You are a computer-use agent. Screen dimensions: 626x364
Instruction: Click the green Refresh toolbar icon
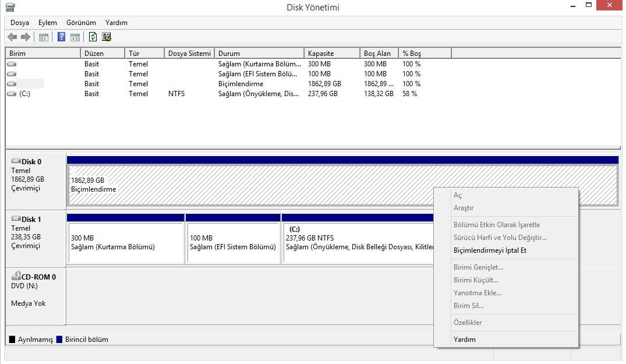pos(93,37)
